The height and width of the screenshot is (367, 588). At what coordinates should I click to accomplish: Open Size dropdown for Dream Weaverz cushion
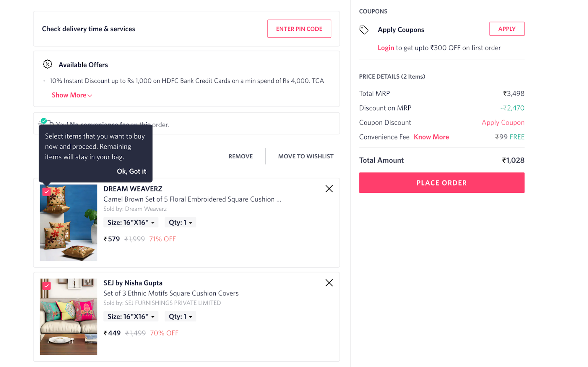tap(131, 223)
